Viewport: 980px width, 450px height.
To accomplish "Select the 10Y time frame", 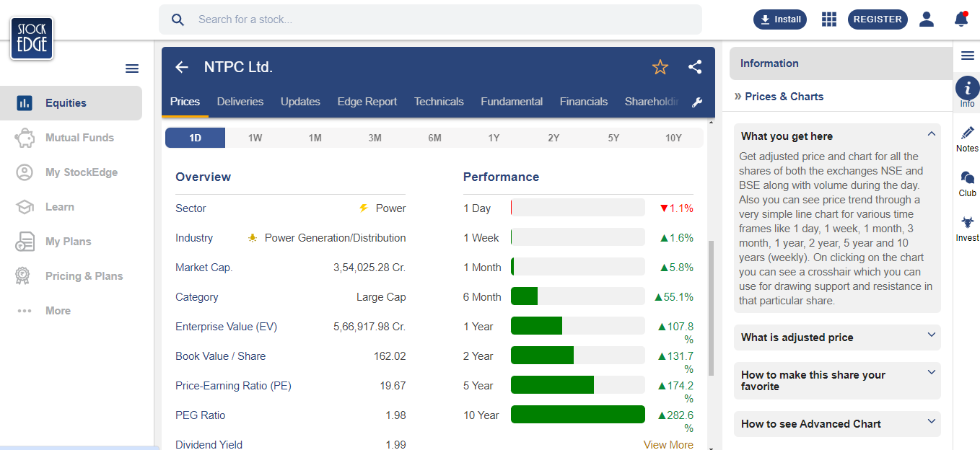I will point(673,138).
